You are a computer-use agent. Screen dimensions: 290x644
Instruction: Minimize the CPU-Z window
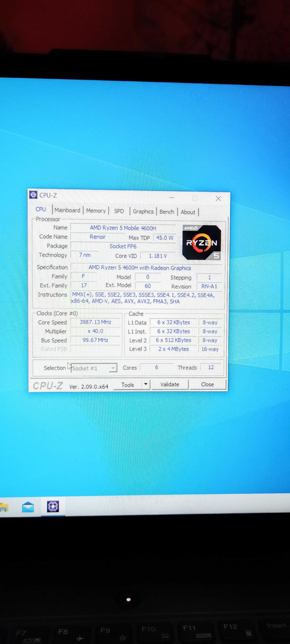pyautogui.click(x=172, y=197)
